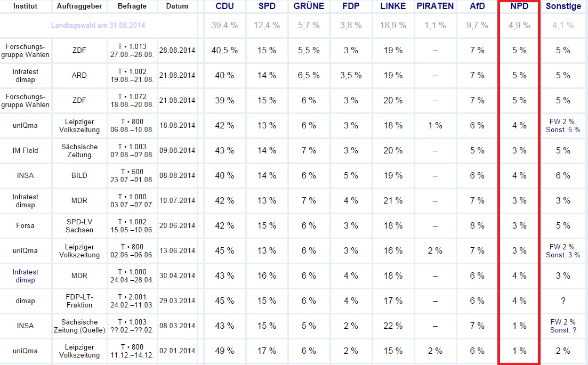588x365 pixels.
Task: Click the 28.08.2014 date cell
Action: click(x=177, y=50)
